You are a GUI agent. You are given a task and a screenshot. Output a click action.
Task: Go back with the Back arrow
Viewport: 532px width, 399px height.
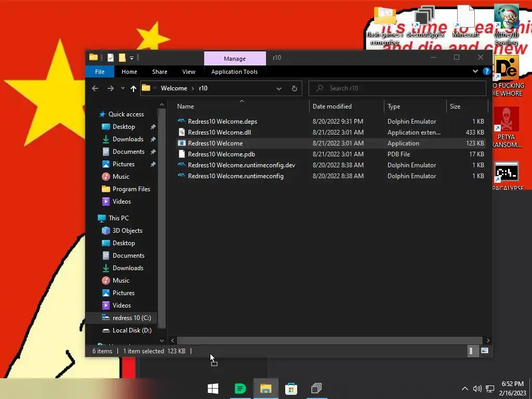click(95, 88)
